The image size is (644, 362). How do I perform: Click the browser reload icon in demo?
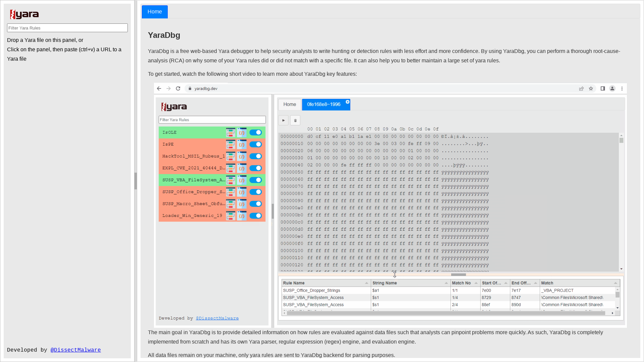click(178, 88)
